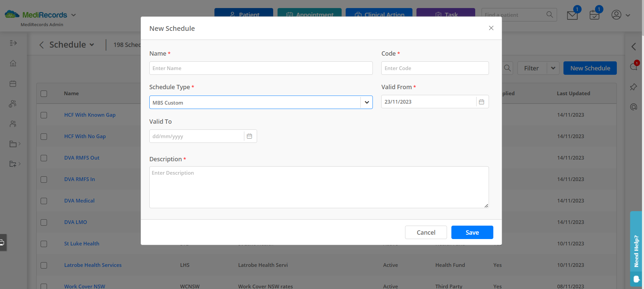Open the DVA Medical schedule link
The image size is (644, 289).
tap(79, 200)
